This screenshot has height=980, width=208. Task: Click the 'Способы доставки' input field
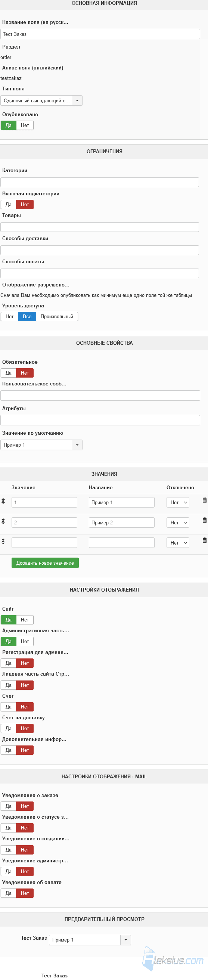[x=100, y=250]
